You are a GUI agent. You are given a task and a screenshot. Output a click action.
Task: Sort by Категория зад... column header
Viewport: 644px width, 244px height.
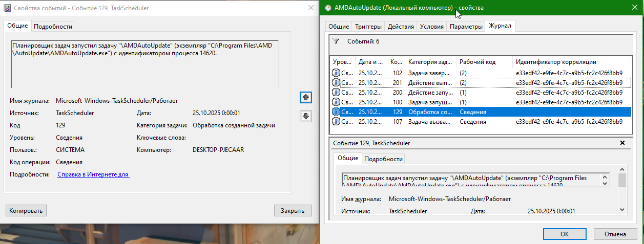point(430,61)
